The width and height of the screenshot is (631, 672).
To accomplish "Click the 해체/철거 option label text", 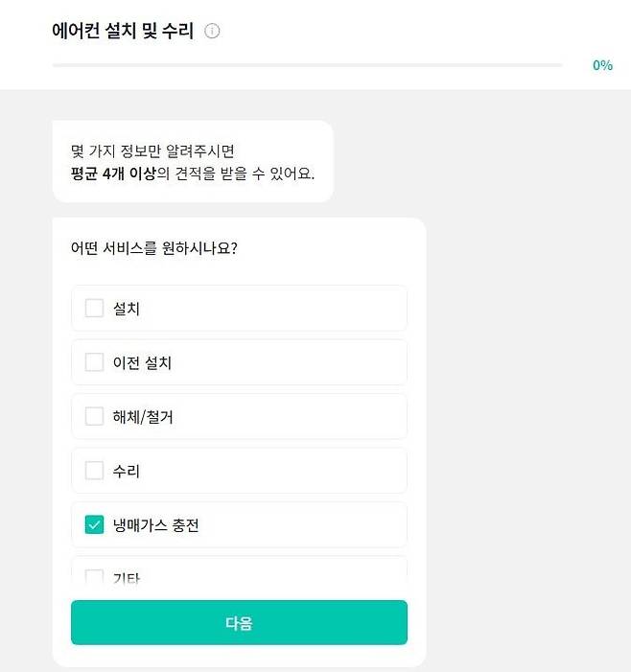I will pyautogui.click(x=143, y=417).
